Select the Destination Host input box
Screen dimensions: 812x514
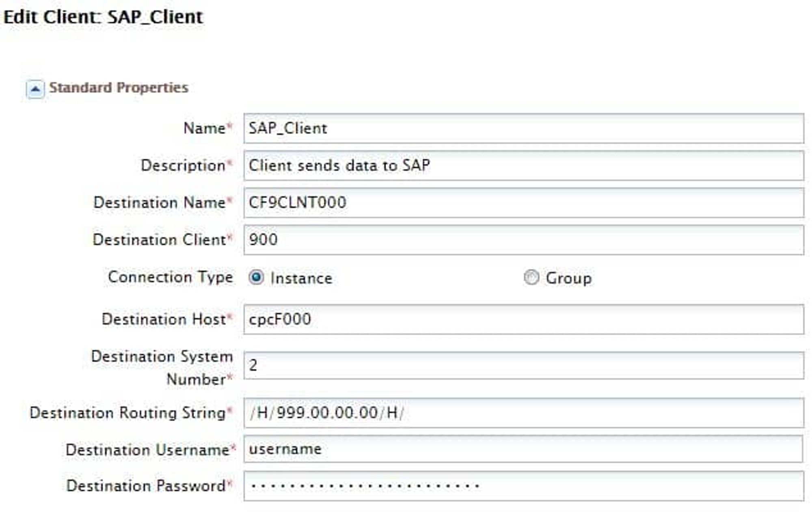click(523, 319)
